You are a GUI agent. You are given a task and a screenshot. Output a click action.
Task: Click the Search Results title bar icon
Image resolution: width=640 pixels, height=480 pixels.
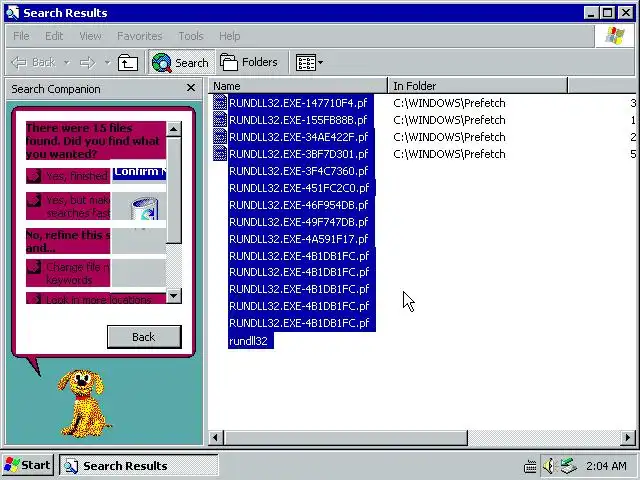click(x=13, y=12)
